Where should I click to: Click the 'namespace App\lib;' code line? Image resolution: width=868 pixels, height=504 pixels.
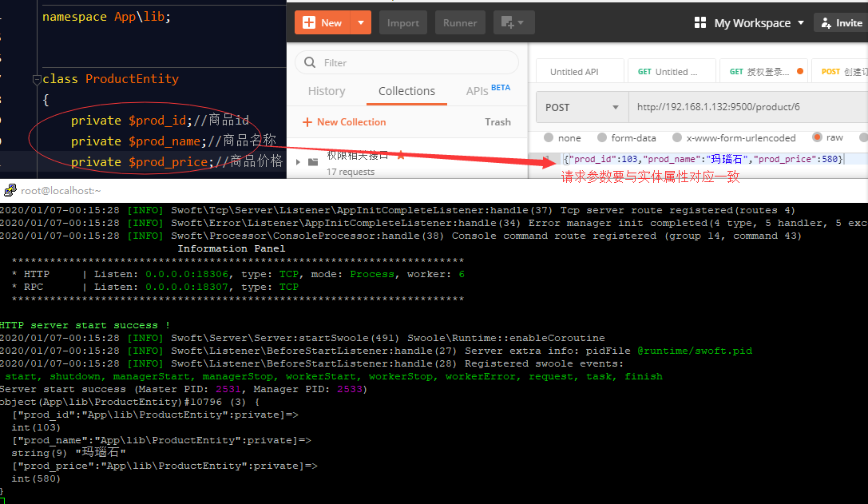[106, 17]
